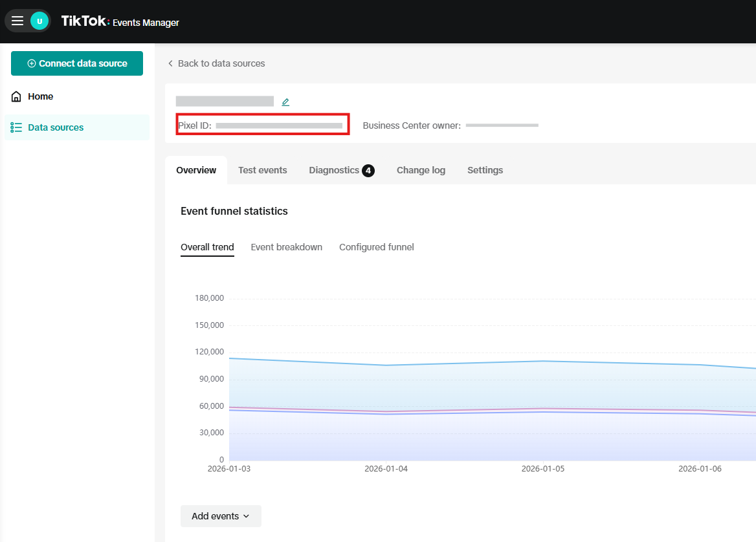Open the Settings tab
This screenshot has height=542, width=756.
[x=485, y=170]
